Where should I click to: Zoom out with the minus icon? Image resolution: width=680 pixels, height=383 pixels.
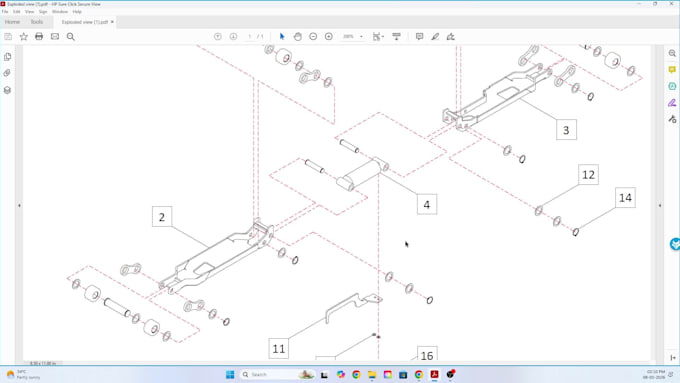pyautogui.click(x=313, y=37)
